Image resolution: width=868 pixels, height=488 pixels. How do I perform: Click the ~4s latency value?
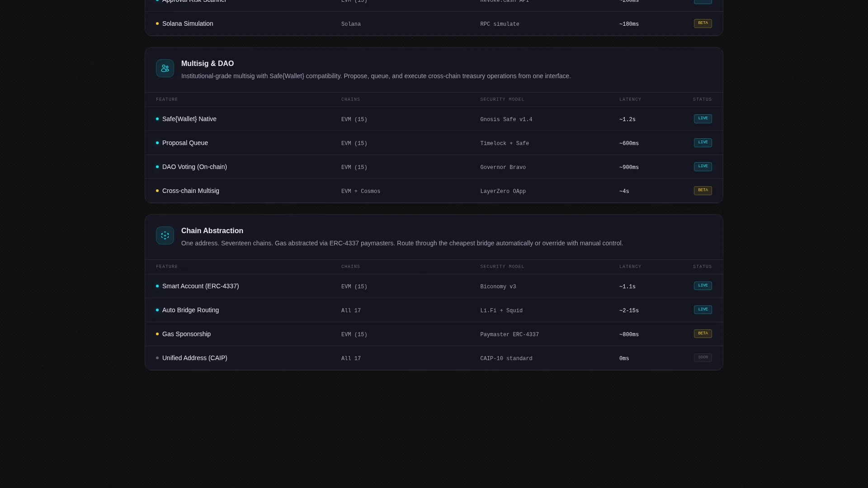pos(624,192)
